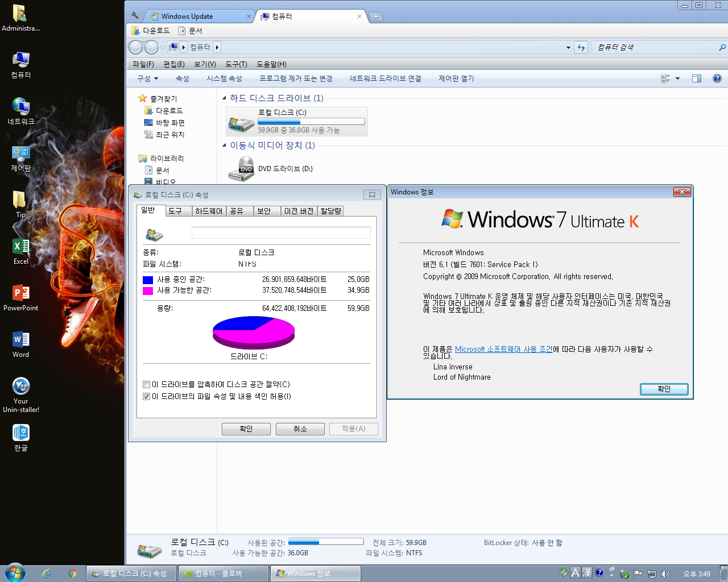The height and width of the screenshot is (582, 728).
Task: Click the search magnifier icon
Action: tap(722, 47)
